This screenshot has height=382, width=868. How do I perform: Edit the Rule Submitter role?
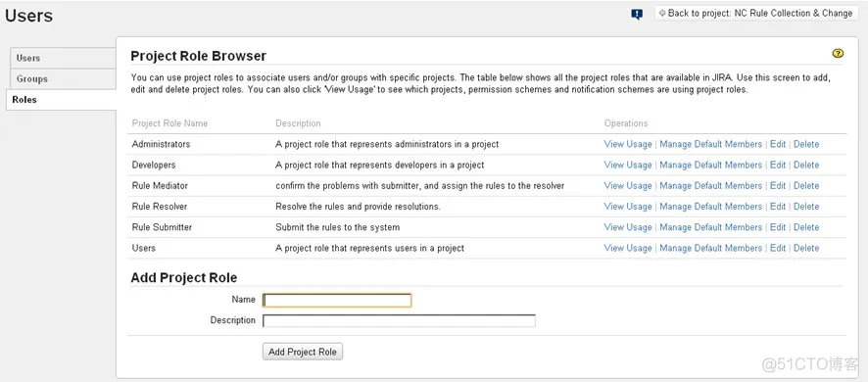click(778, 227)
